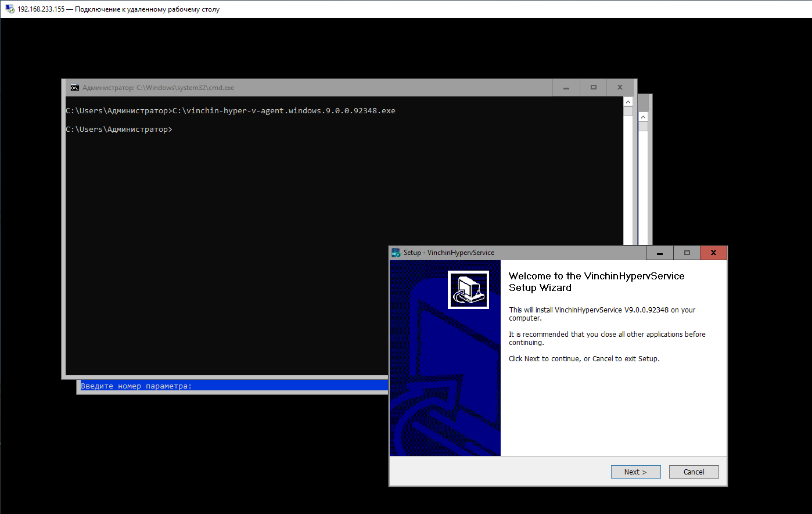812x514 pixels.
Task: Cancel the VinchinHypervService setup
Action: pos(694,472)
